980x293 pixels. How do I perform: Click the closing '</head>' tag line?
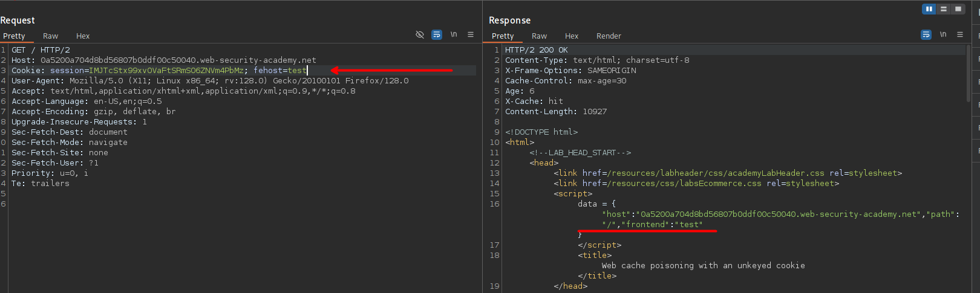pos(570,286)
